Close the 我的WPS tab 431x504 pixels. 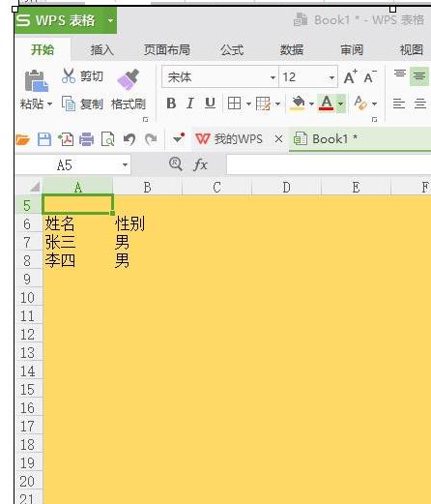coord(278,139)
